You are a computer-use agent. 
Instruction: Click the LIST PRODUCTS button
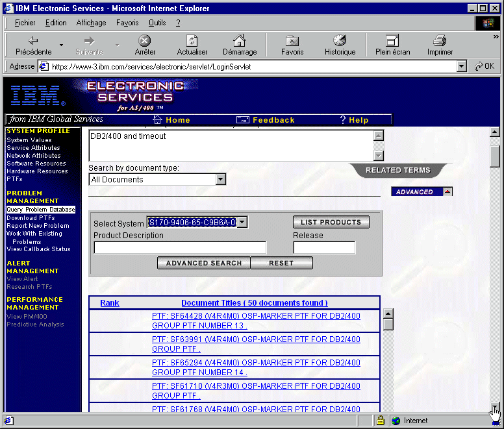tap(331, 222)
